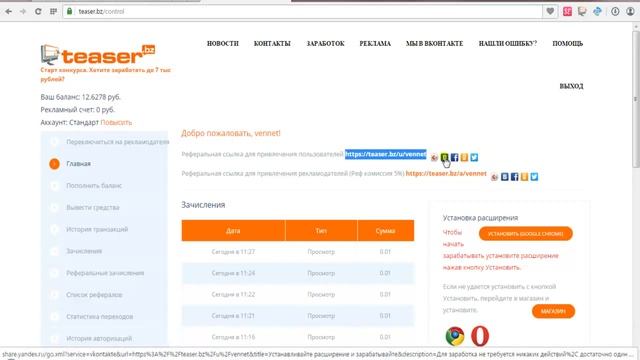Open Статистика переходов in the sidebar
Screen dimensions: 640x360
tap(100, 317)
